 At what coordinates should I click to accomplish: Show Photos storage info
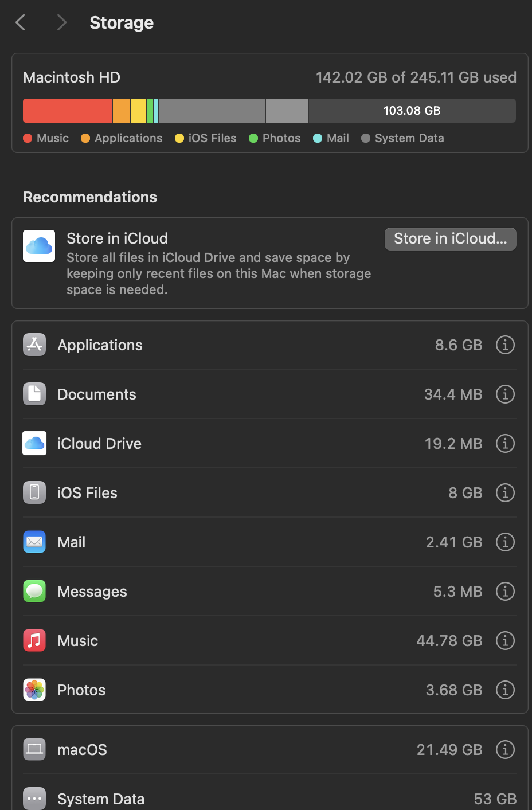[x=505, y=690]
